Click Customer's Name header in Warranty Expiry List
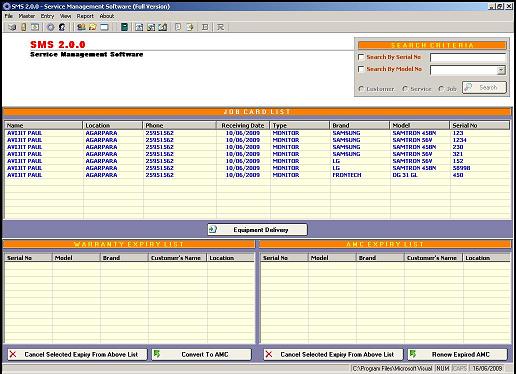Image resolution: width=516 pixels, height=374 pixels. [x=177, y=258]
